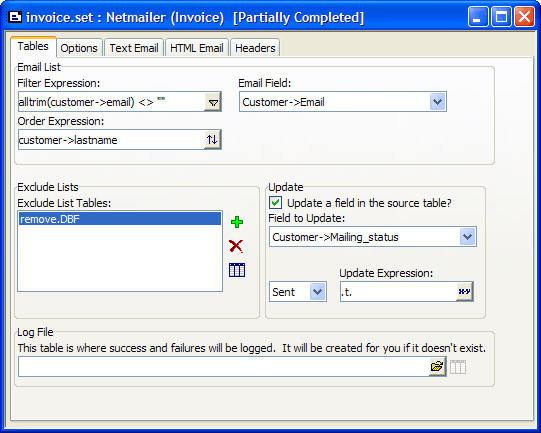Open the Headers tab
This screenshot has width=541, height=433.
255,48
